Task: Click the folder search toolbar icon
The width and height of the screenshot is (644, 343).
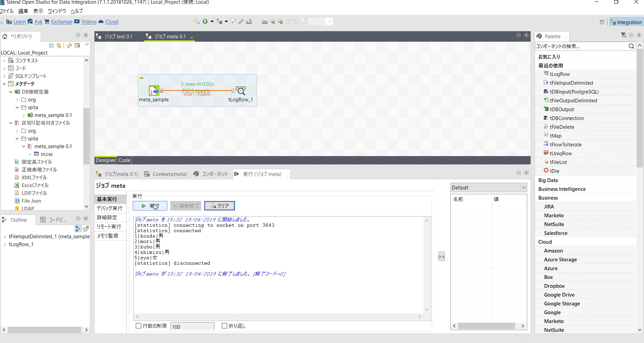Action: (197, 21)
